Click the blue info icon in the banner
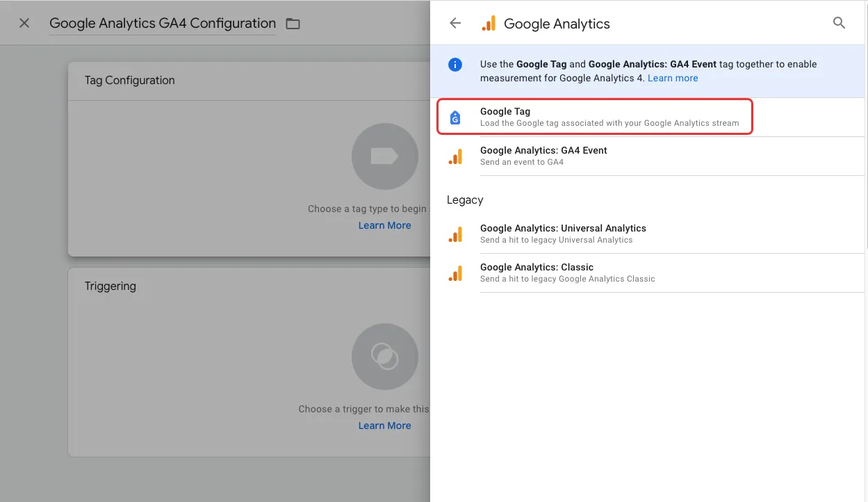 click(x=455, y=65)
